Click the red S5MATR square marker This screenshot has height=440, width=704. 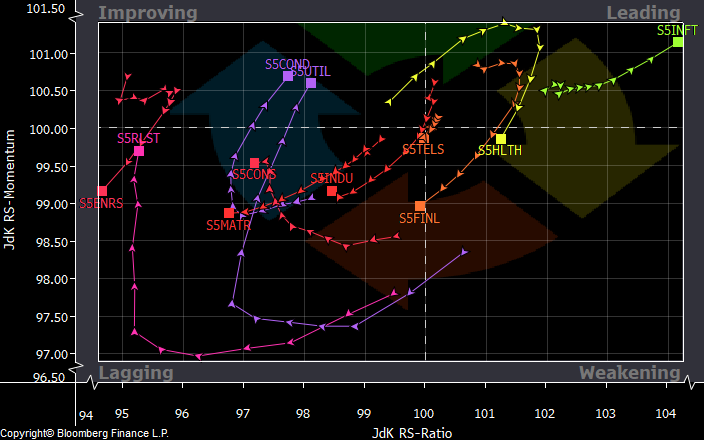click(x=229, y=213)
